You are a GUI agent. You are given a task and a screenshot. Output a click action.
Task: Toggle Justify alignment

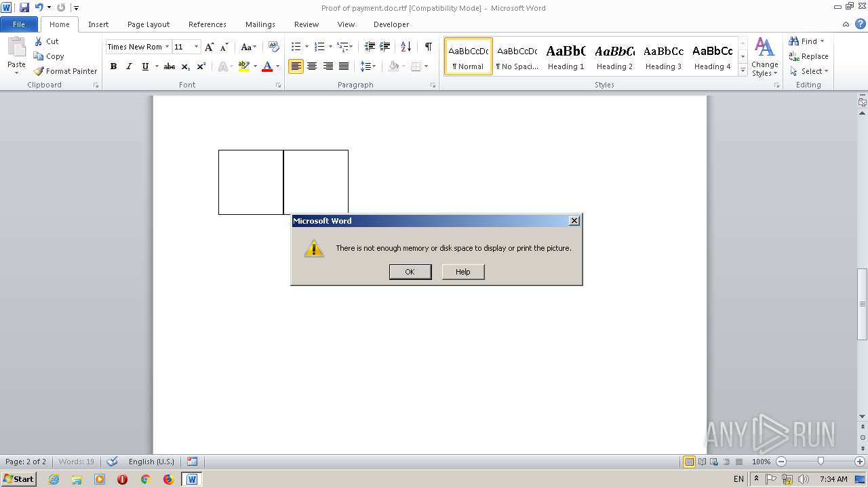(344, 66)
